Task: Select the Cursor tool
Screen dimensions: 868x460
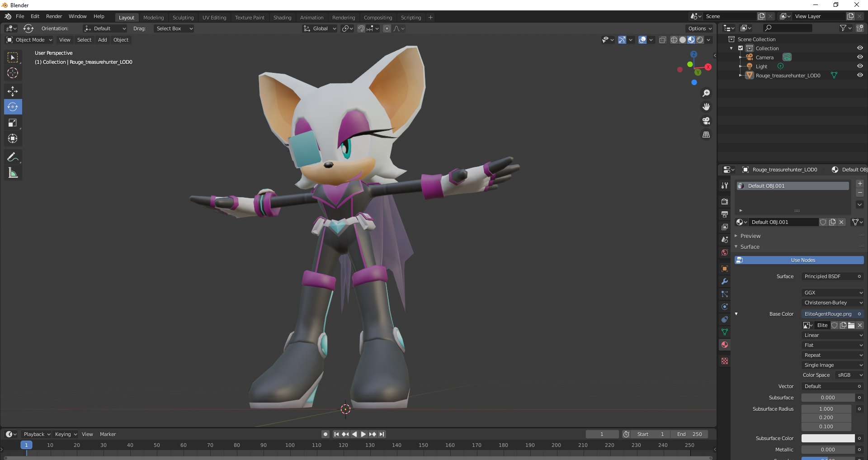Action: pyautogui.click(x=13, y=73)
